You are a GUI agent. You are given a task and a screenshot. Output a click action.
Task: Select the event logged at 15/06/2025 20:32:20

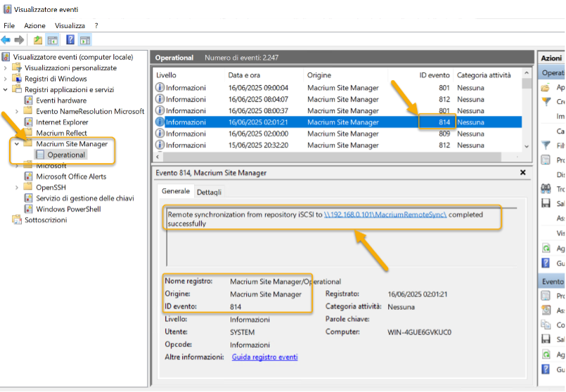tap(338, 145)
